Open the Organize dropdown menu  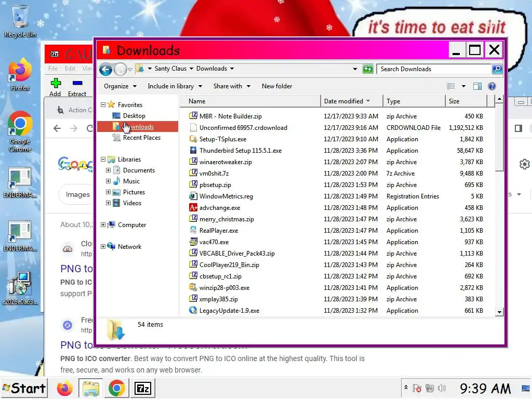point(120,86)
